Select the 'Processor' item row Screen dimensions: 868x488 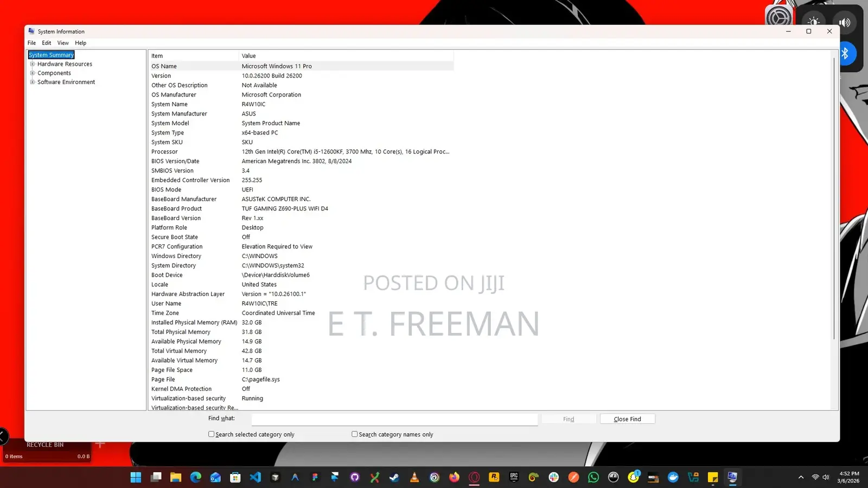point(301,152)
